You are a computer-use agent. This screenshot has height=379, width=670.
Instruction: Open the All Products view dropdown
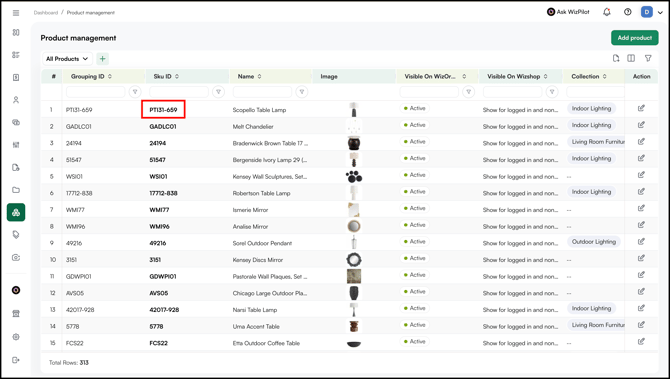point(67,59)
